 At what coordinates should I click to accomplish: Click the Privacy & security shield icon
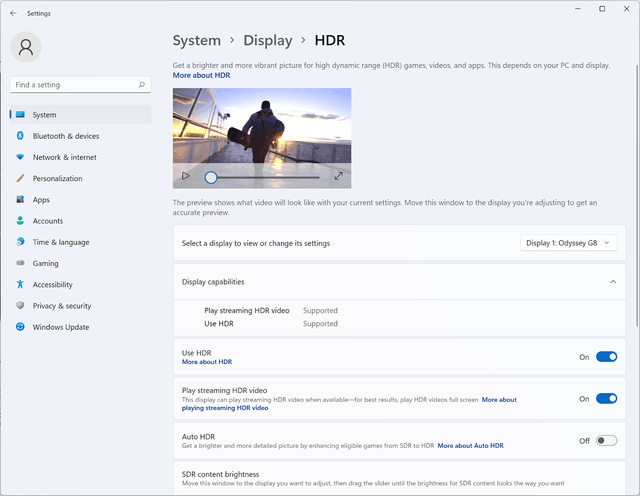click(x=20, y=306)
